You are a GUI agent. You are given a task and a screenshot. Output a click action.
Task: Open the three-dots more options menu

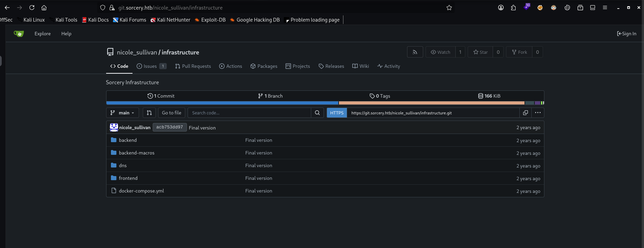(x=538, y=113)
